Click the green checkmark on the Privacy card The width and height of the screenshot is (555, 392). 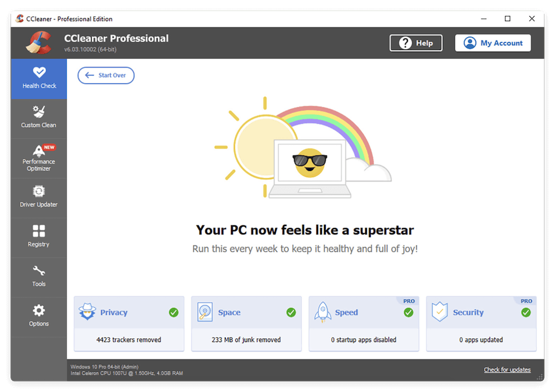click(x=173, y=312)
